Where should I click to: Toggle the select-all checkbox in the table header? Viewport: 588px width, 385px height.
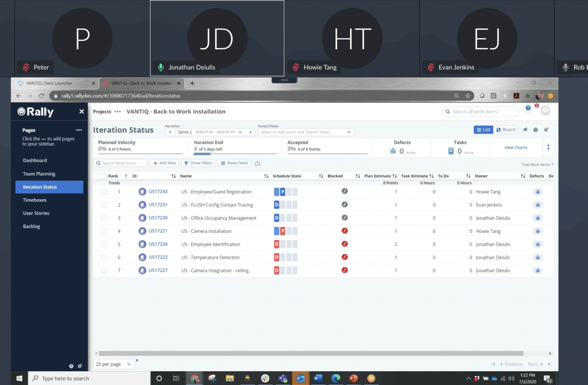[103, 176]
